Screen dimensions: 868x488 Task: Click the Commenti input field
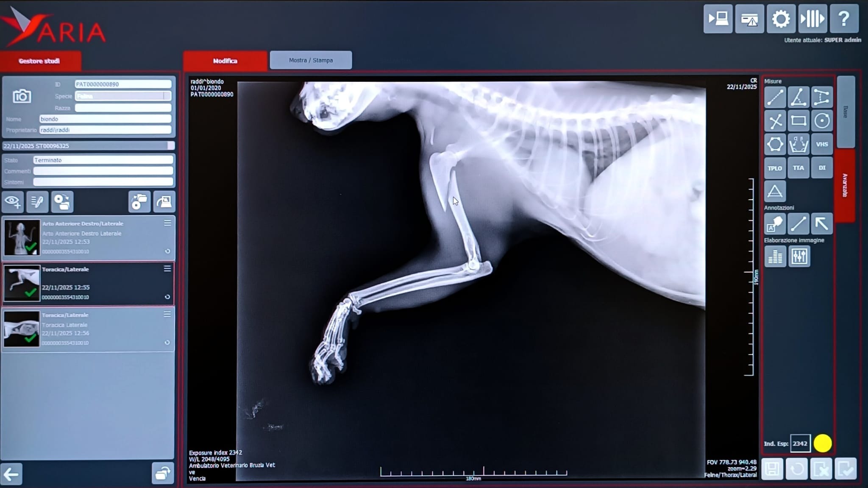tap(103, 171)
